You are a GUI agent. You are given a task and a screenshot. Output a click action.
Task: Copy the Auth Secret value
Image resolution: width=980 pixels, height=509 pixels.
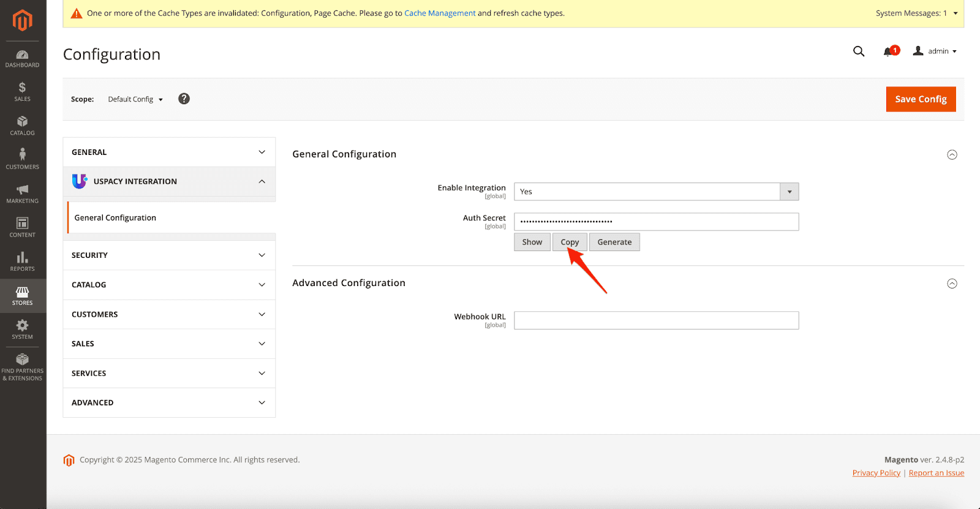570,243
